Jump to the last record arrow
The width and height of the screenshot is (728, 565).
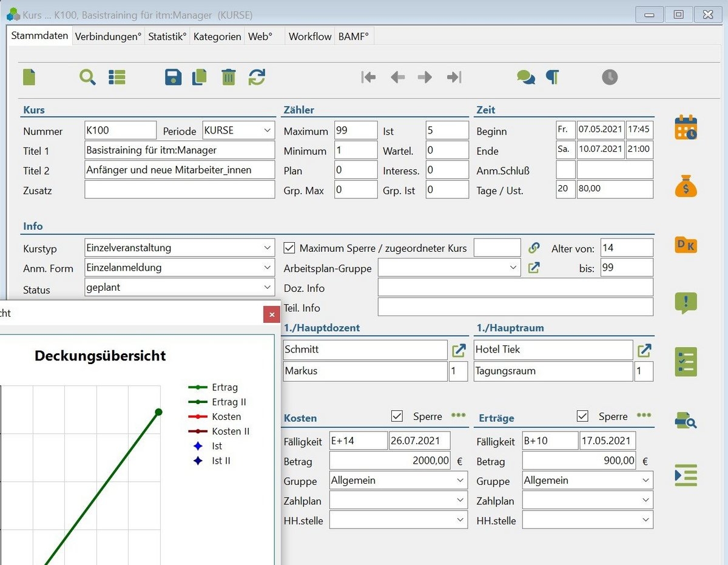click(454, 77)
